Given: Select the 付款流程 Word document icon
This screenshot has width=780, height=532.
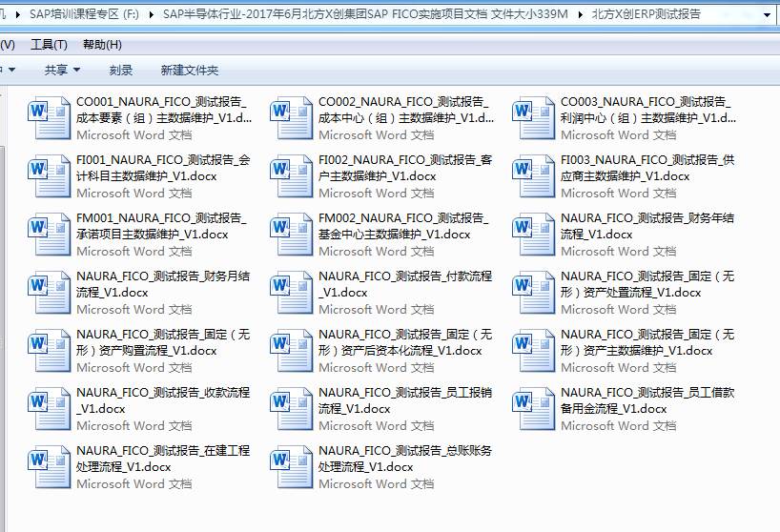Looking at the screenshot, I should 291,293.
